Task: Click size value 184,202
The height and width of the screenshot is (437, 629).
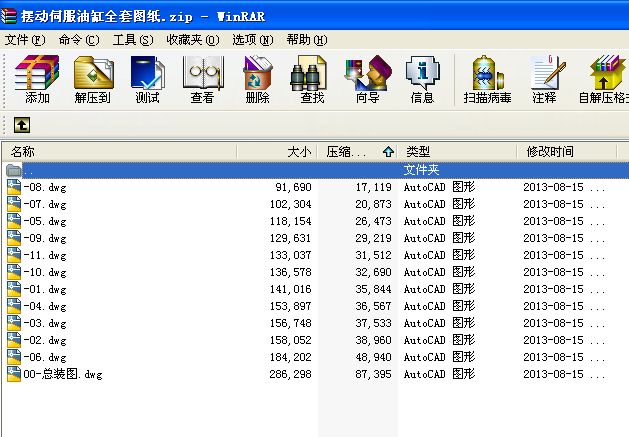Action: click(290, 357)
